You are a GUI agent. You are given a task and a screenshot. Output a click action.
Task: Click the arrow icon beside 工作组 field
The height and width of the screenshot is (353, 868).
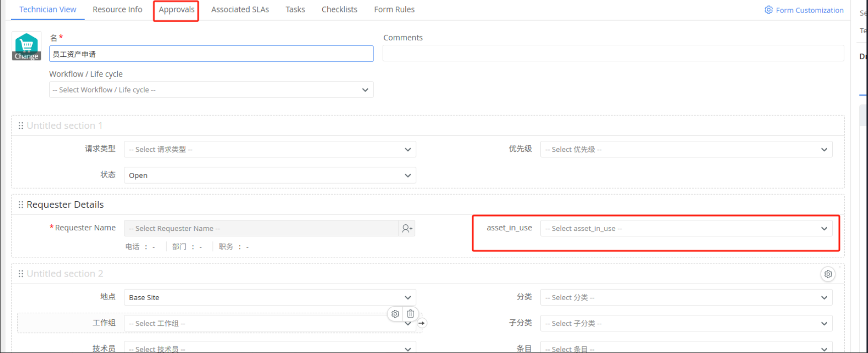(x=422, y=323)
